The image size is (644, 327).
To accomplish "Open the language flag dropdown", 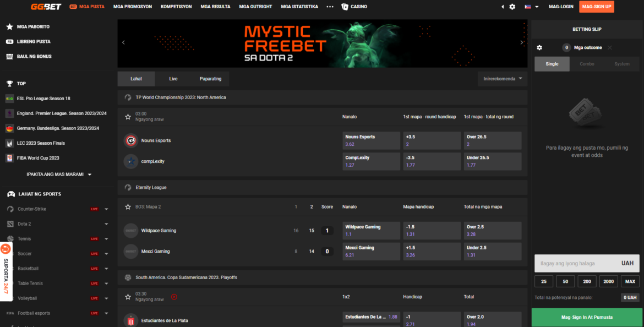I will tap(532, 7).
